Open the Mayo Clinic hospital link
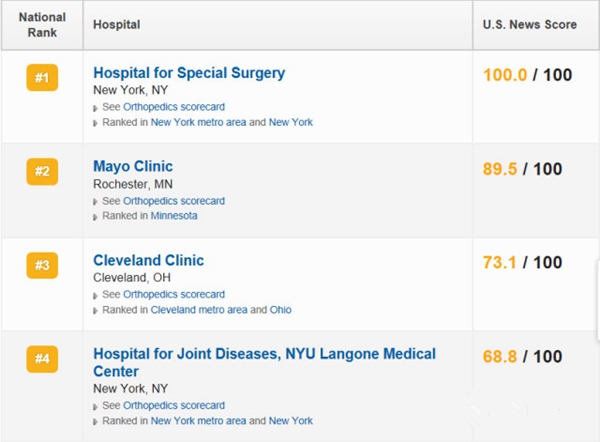The image size is (600, 442). pyautogui.click(x=133, y=167)
